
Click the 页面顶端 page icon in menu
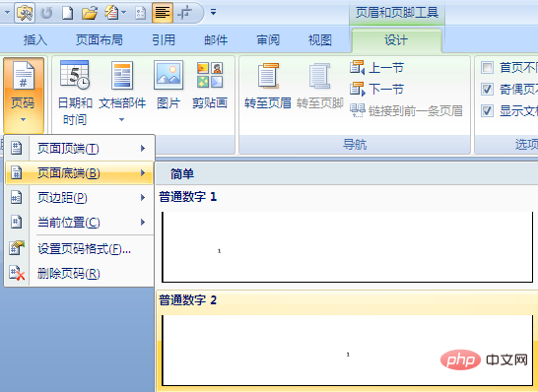click(x=16, y=148)
